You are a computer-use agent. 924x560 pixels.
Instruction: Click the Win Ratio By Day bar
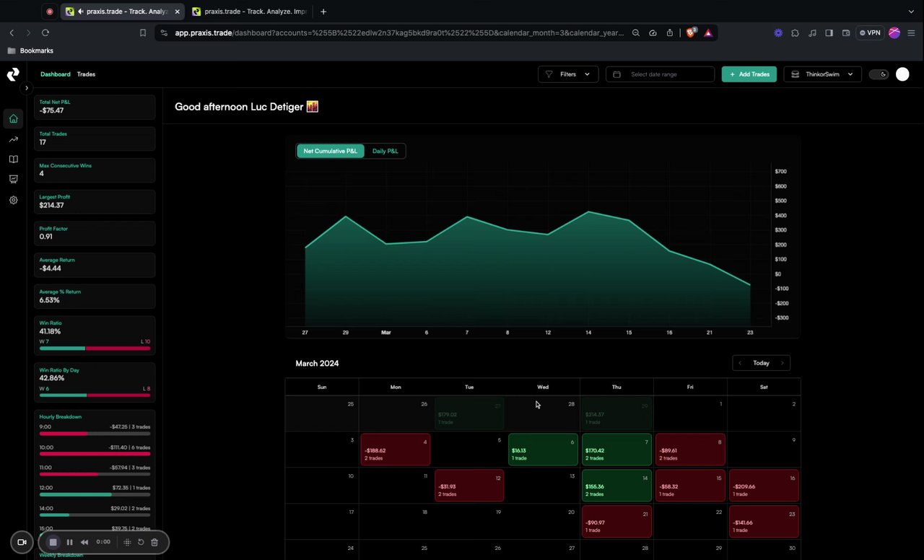pos(95,395)
